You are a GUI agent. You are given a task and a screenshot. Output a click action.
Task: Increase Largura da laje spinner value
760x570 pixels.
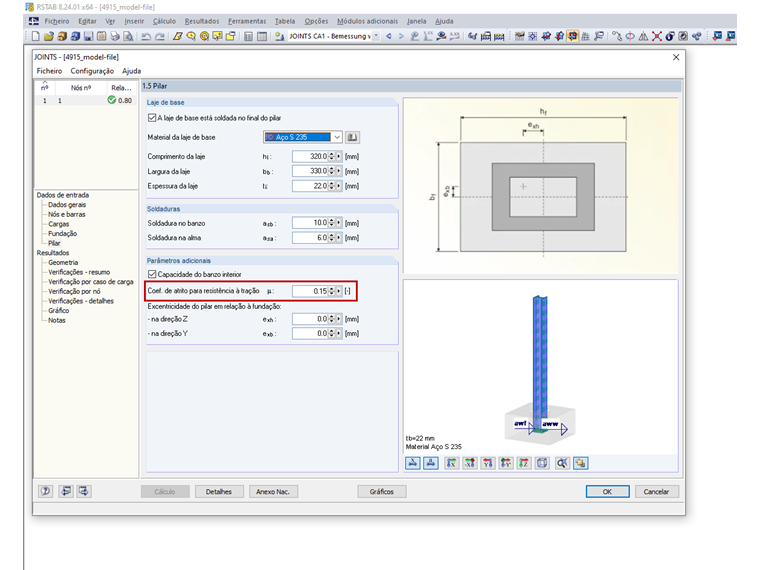pyautogui.click(x=332, y=169)
